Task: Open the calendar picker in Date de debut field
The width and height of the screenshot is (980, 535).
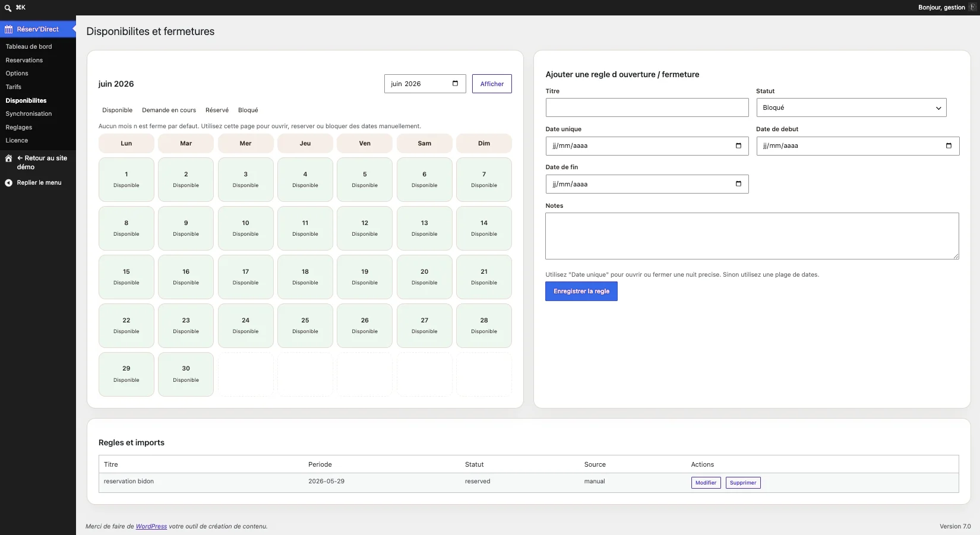Action: coord(949,146)
